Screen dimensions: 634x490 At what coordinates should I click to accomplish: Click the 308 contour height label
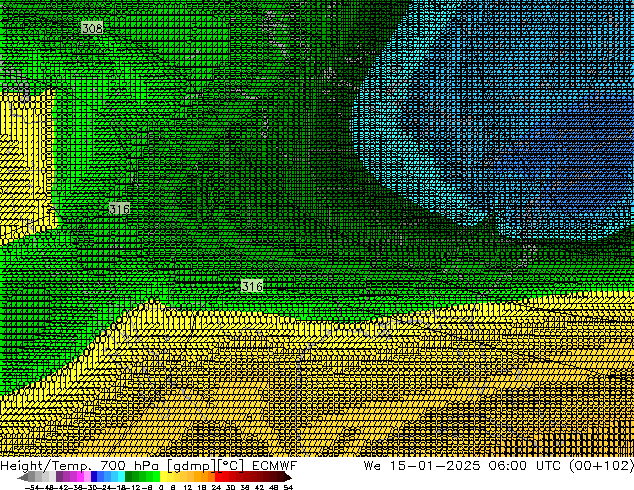coord(92,28)
